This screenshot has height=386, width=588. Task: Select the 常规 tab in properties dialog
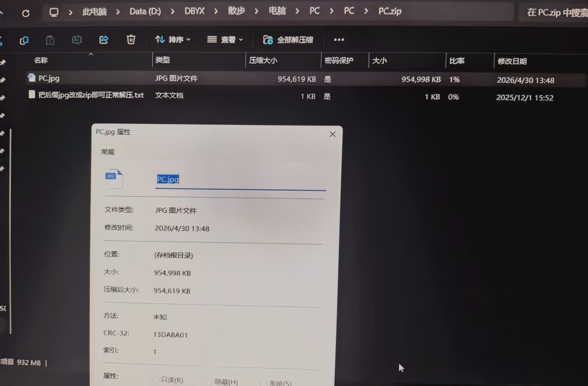(108, 151)
